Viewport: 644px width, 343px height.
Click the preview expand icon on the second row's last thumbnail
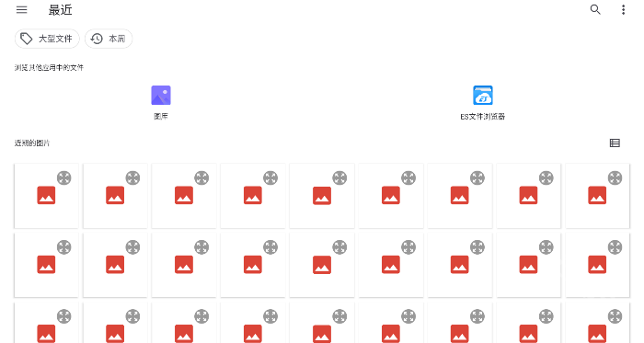[x=615, y=247]
